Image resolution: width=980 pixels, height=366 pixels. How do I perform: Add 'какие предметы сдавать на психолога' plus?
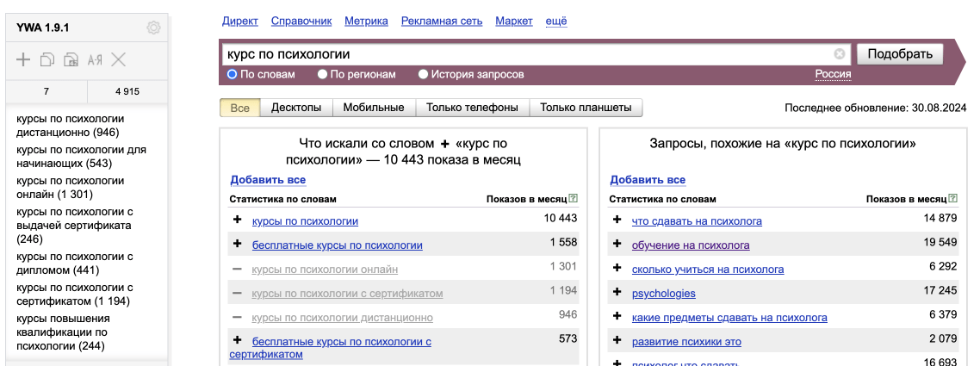tap(617, 317)
